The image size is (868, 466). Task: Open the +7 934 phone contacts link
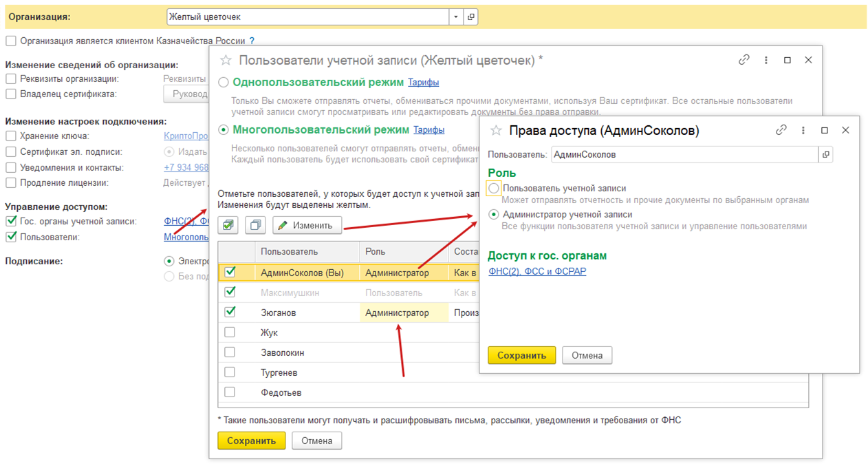pos(186,167)
